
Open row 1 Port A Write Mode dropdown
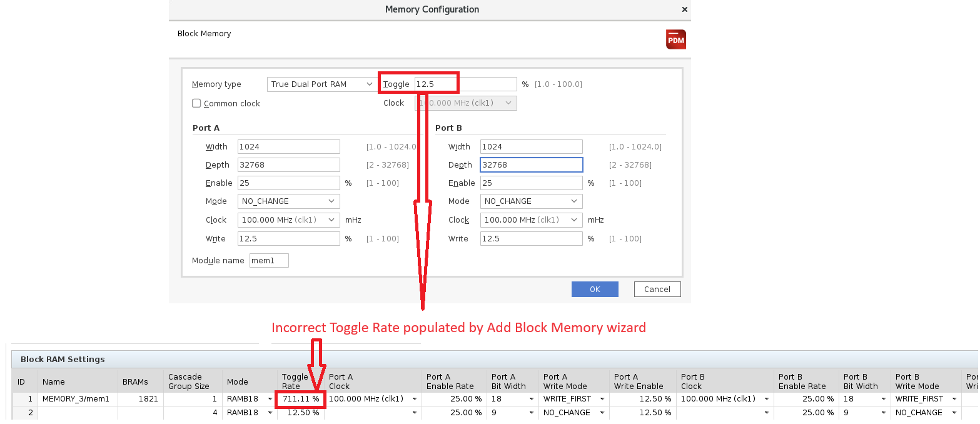click(x=573, y=398)
